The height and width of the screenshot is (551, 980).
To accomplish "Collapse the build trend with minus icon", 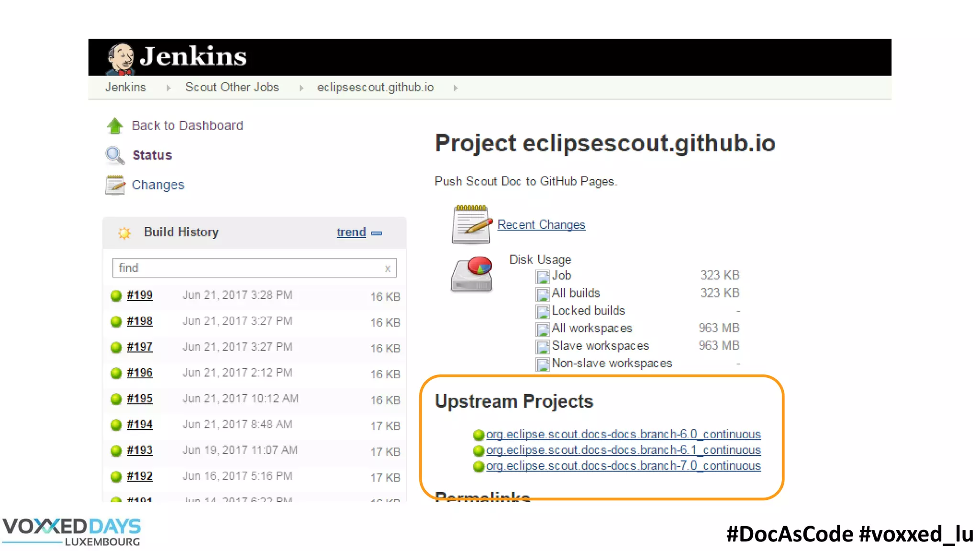I will coord(377,233).
